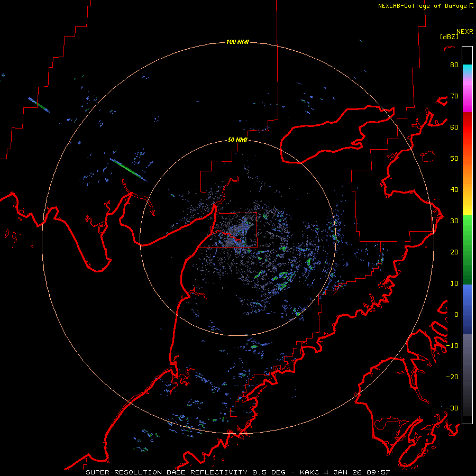Click the 50 value on the dBZ scale
The image size is (476, 476).
pos(454,159)
